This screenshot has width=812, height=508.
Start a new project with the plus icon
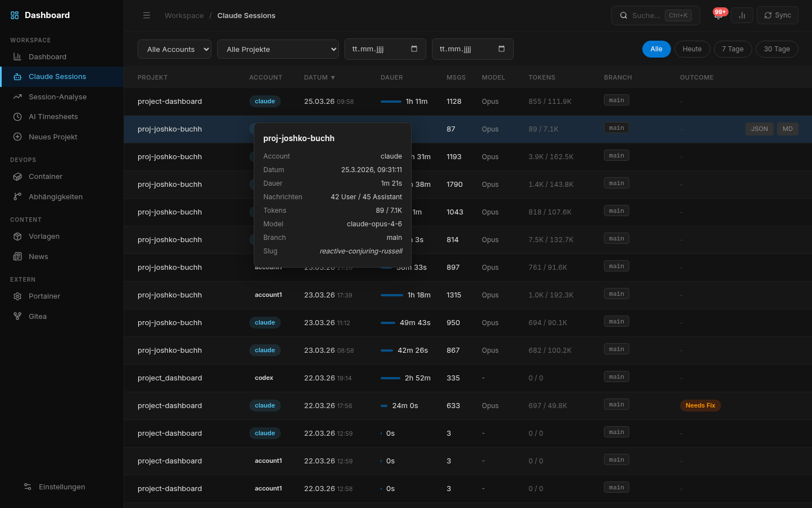(17, 137)
